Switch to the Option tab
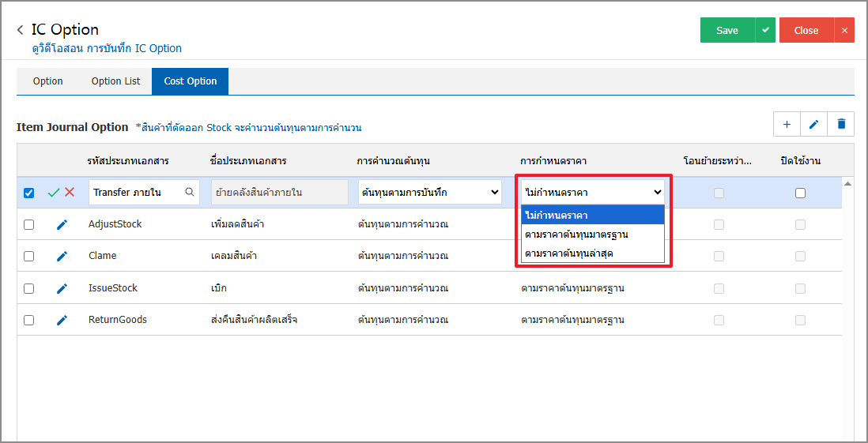 click(x=47, y=81)
